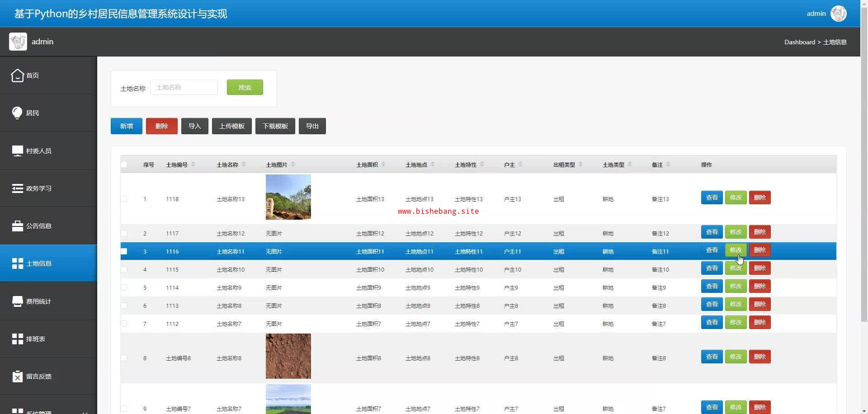Focus the 土地名称 search input field
The height and width of the screenshot is (414, 868).
point(184,88)
